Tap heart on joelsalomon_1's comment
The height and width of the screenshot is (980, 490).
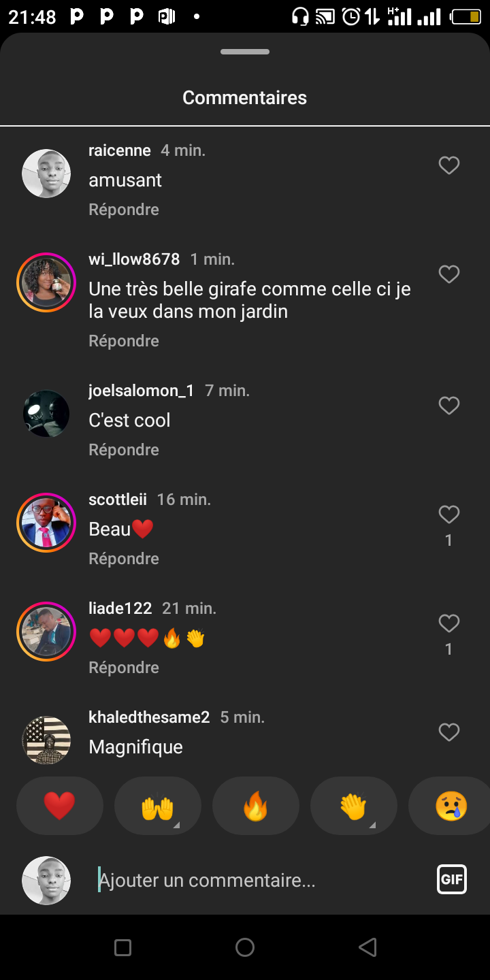coord(448,406)
